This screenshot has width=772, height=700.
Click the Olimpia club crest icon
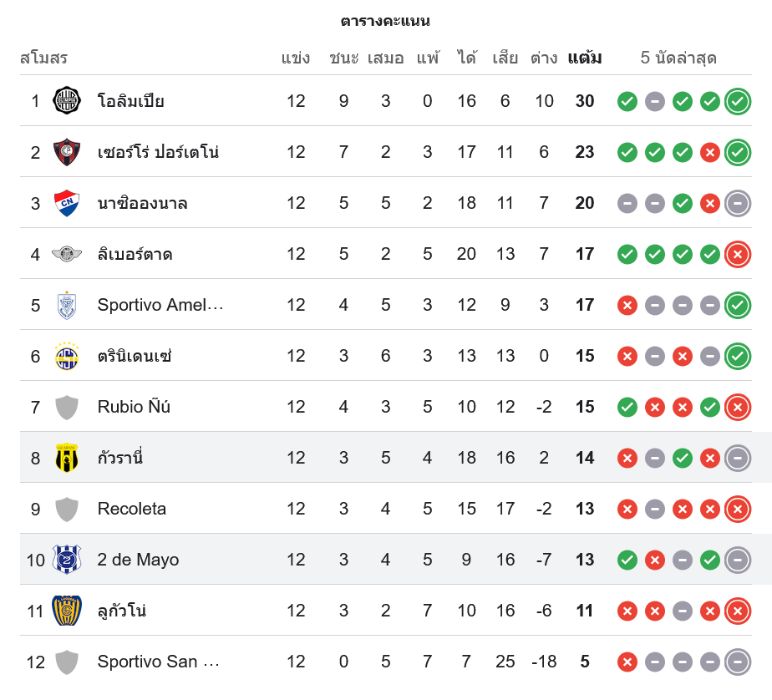click(x=67, y=101)
